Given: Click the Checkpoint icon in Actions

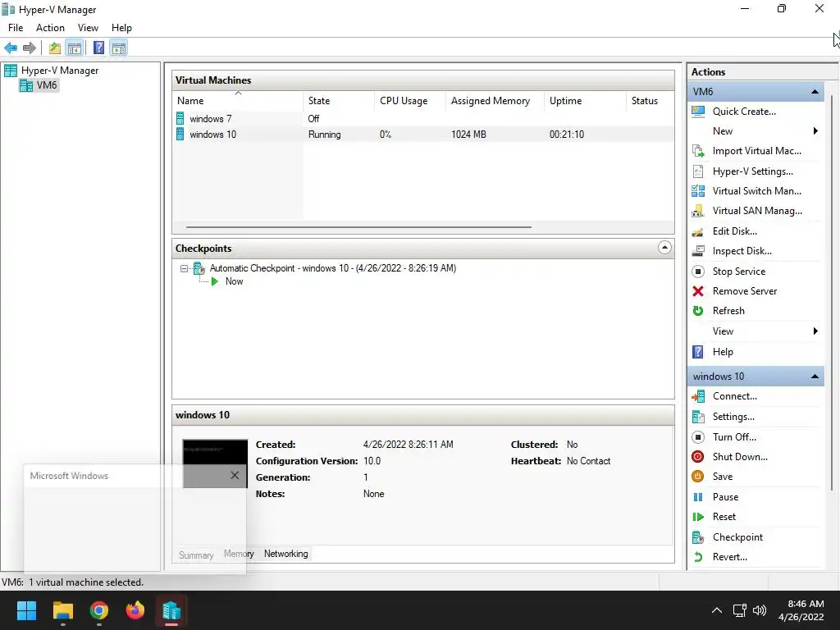Looking at the screenshot, I should (x=698, y=537).
